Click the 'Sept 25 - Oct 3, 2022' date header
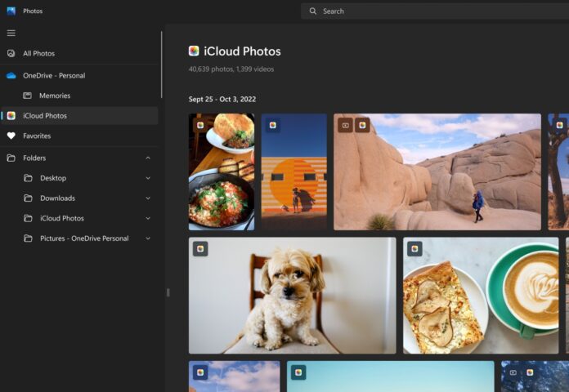569x392 pixels. click(222, 99)
